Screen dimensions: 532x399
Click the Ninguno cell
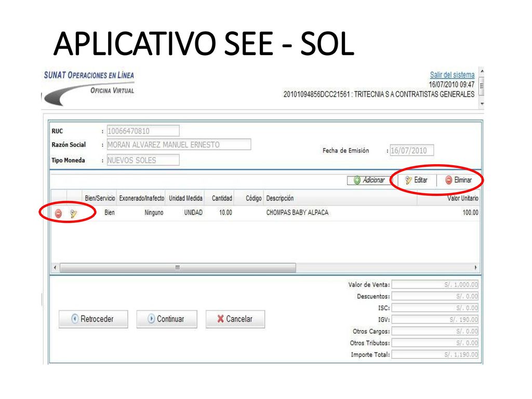[x=154, y=212]
